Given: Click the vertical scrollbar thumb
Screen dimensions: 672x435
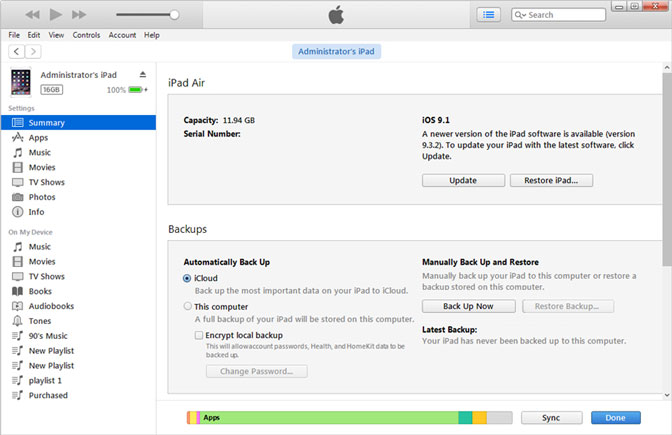Looking at the screenshot, I should pos(667,169).
